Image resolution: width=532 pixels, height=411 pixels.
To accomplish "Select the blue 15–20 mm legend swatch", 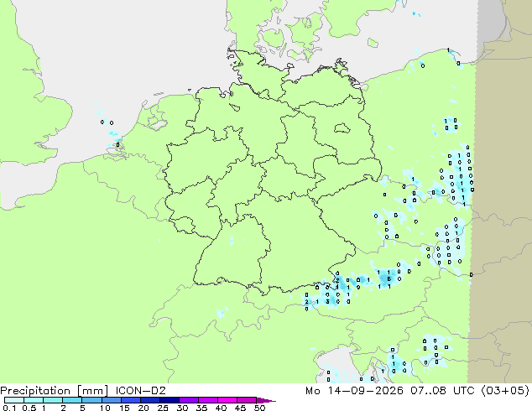I will (131, 400).
